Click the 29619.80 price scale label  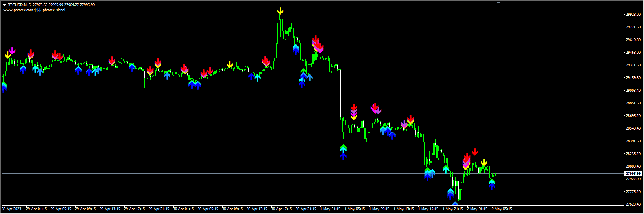633,40
